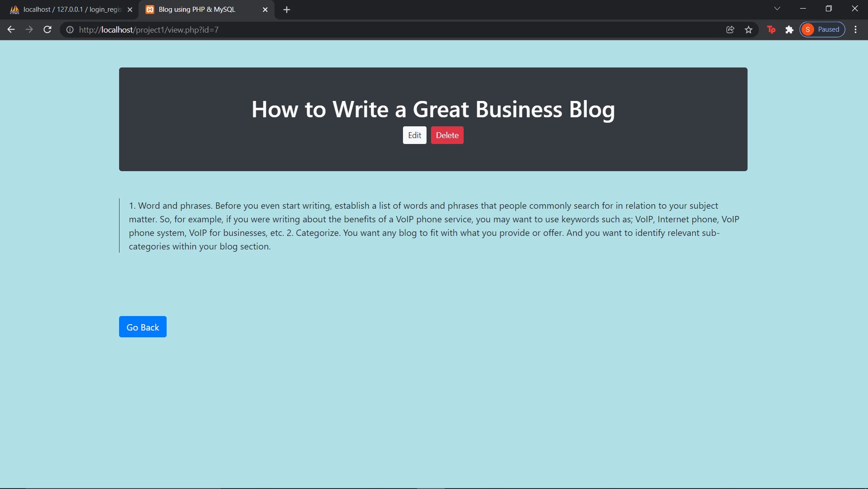Open the red Tp extension icon
Screen dimensions: 868x489
pyautogui.click(x=771, y=30)
